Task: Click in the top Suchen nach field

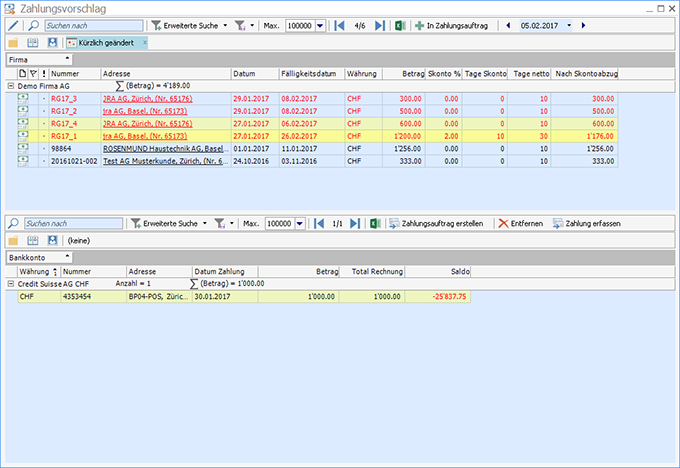Action: (x=94, y=26)
